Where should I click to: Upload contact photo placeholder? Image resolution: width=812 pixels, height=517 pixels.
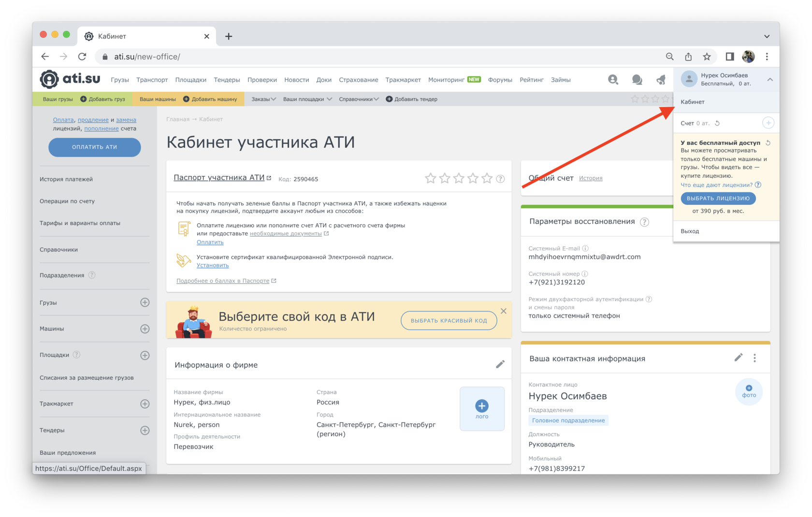tap(749, 391)
